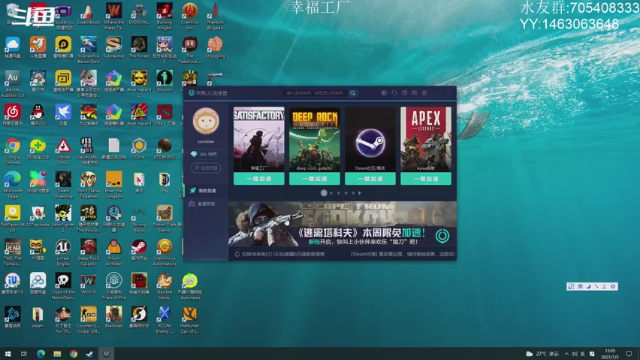Open Google Chrome desktop shortcut
This screenshot has width=640, height=360.
[x=13, y=150]
